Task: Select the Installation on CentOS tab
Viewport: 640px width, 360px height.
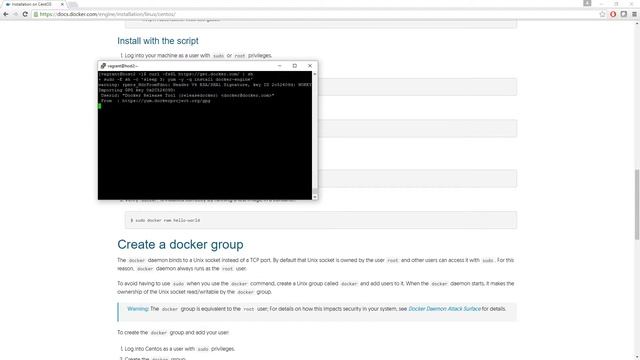Action: (32, 4)
